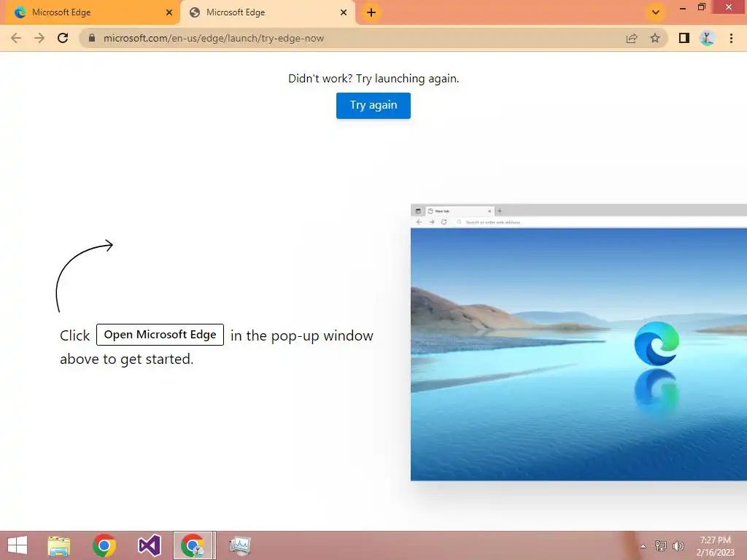The width and height of the screenshot is (747, 560).
Task: Reload the current page
Action: pos(63,38)
